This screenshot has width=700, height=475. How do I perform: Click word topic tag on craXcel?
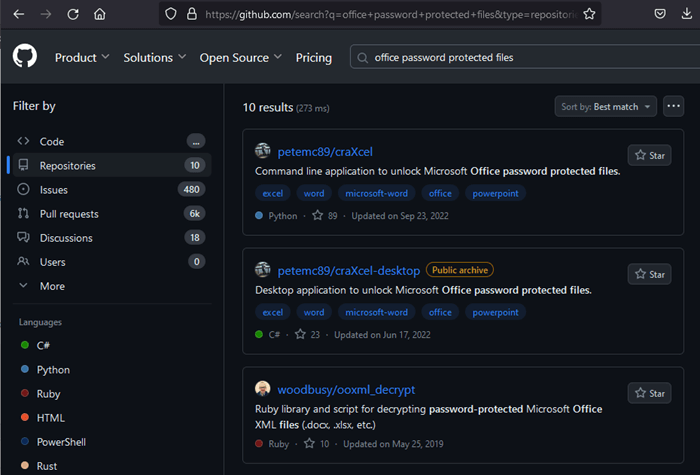tap(314, 193)
